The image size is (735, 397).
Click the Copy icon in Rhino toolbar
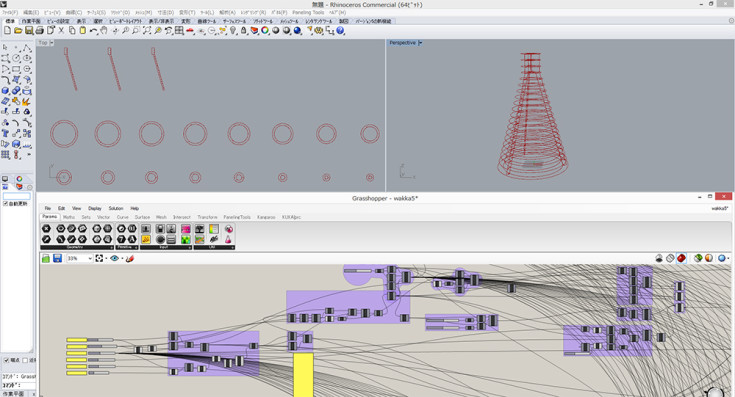(72, 30)
